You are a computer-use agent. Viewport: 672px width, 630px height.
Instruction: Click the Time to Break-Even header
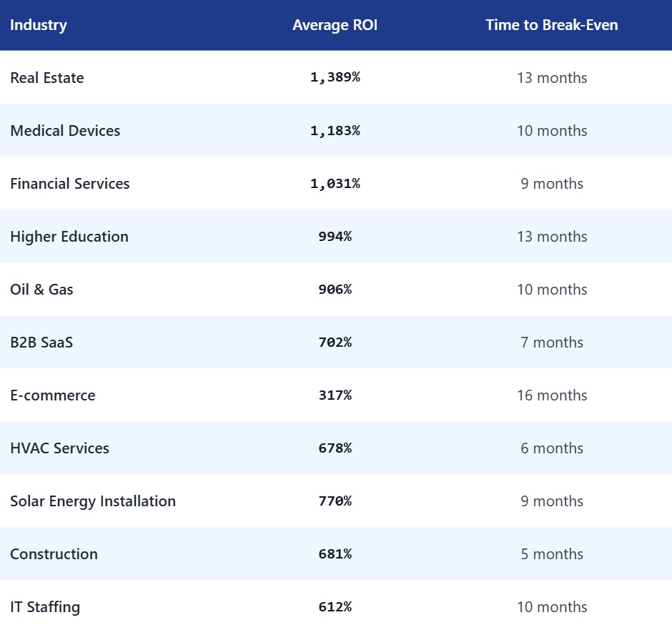(550, 25)
